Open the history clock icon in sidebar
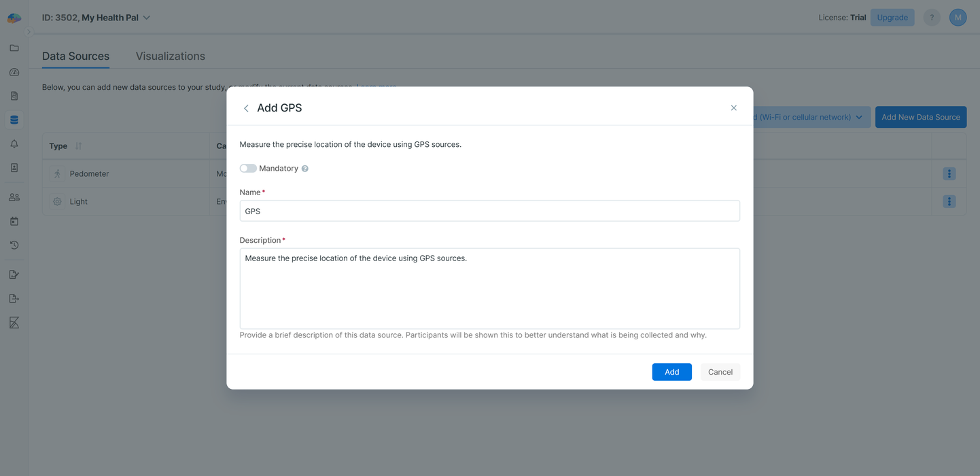 click(x=14, y=244)
